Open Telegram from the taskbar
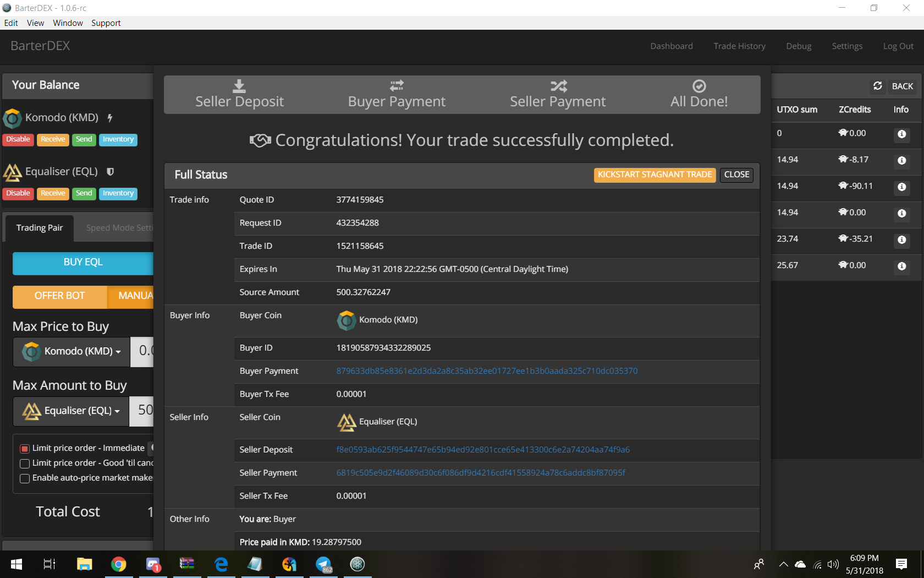The width and height of the screenshot is (924, 578). [x=324, y=564]
